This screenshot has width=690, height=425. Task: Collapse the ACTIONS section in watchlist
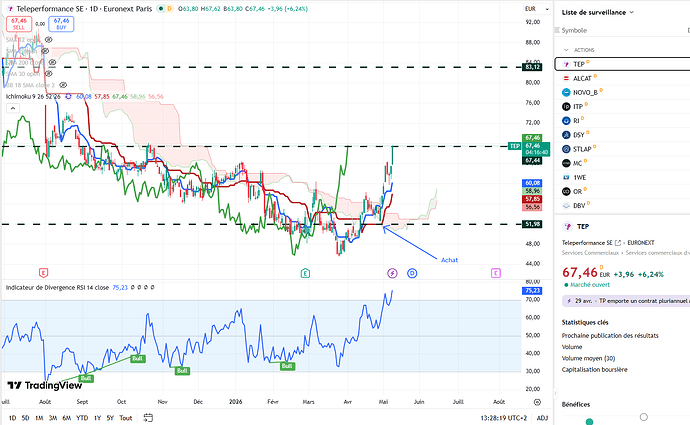[x=566, y=50]
